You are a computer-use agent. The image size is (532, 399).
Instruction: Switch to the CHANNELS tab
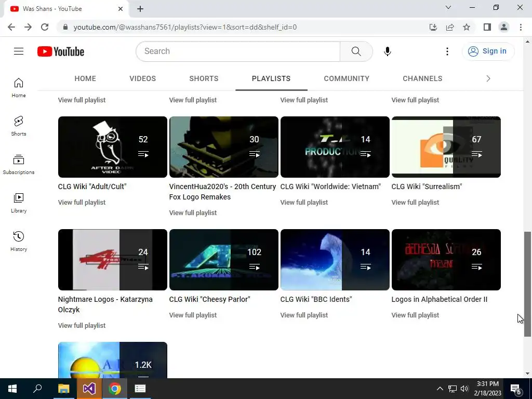pyautogui.click(x=422, y=78)
